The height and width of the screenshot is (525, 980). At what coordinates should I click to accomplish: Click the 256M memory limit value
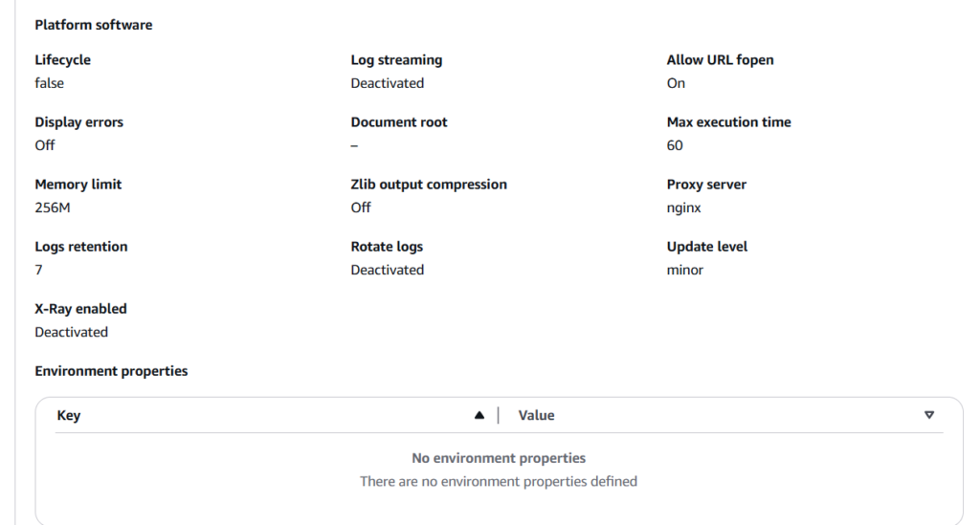53,208
